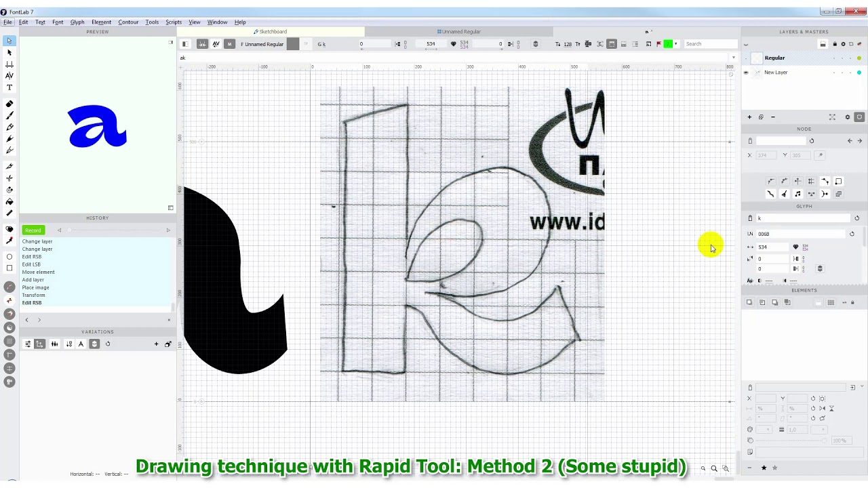Click the glyph name field containing k

click(803, 218)
